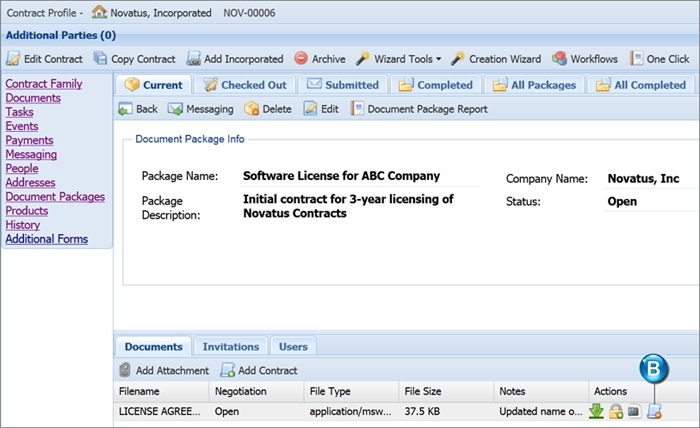Expand the Wizard Tools dropdown arrow
This screenshot has height=428, width=700.
(438, 59)
